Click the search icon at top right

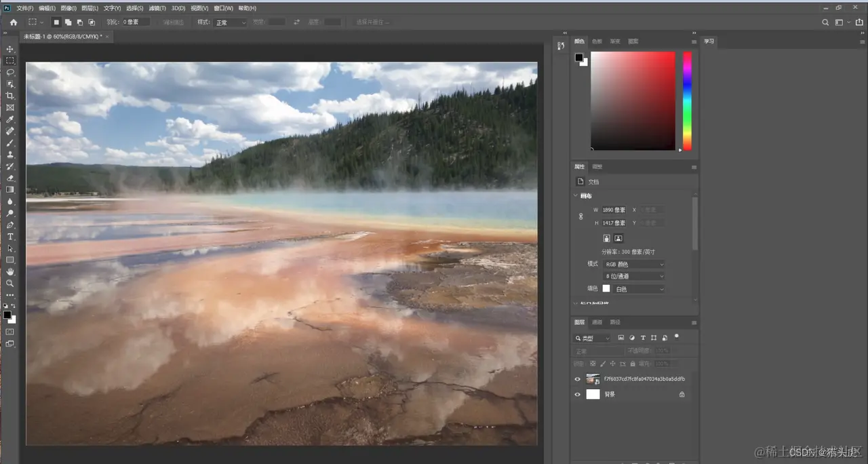click(x=825, y=22)
